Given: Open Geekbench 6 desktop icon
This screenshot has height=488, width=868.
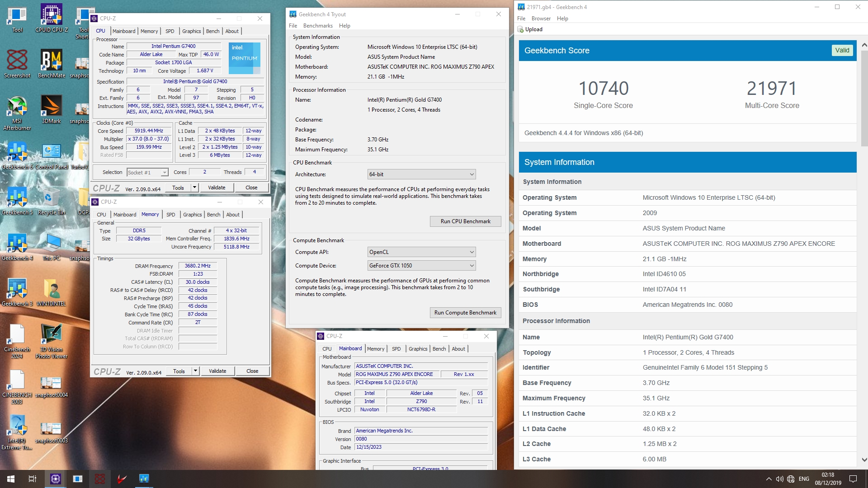Looking at the screenshot, I should coord(17,155).
